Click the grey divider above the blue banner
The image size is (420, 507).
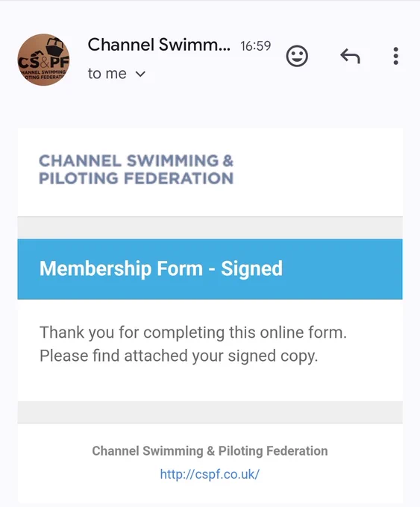click(x=210, y=227)
